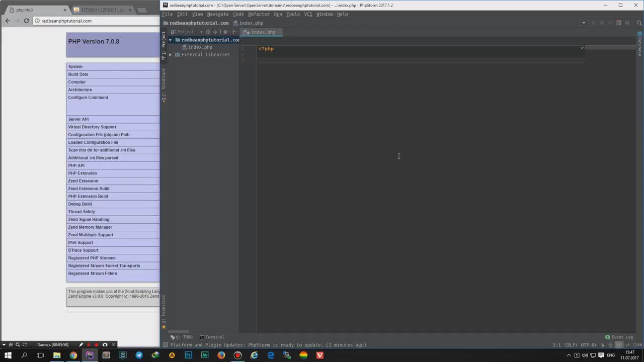Open run configuration dropdown in toolbar
Screen dimensions: 644x362
click(x=584, y=23)
